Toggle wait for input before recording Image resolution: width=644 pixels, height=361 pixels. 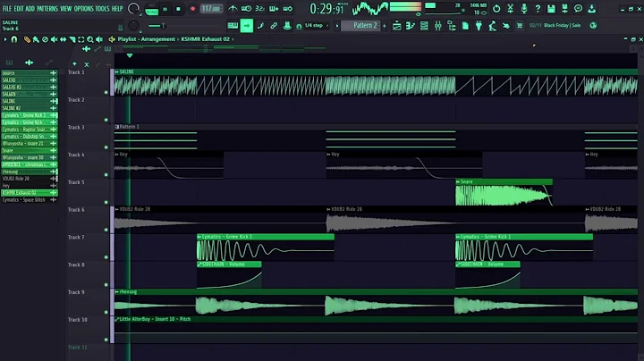(x=247, y=9)
